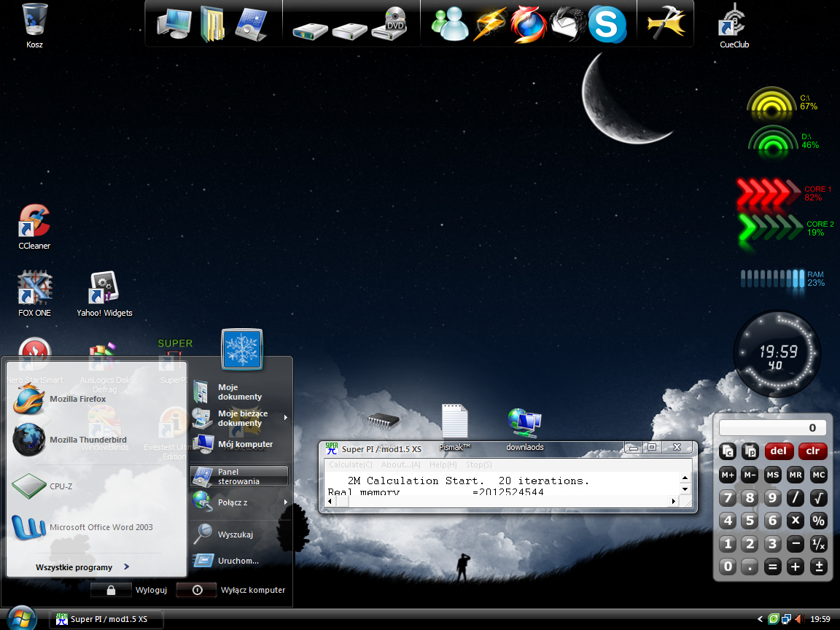Open About...(A) menu in Super PI

(x=401, y=464)
